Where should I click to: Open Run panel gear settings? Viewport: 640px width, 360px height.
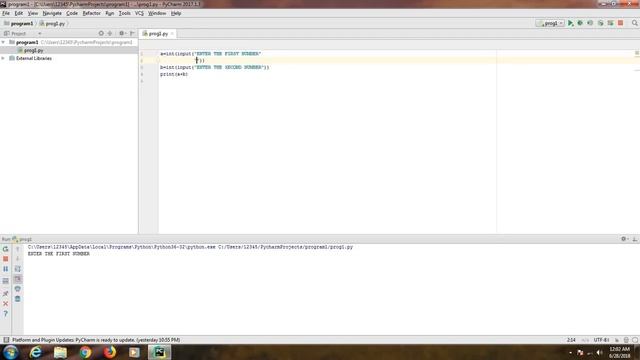[x=624, y=239]
